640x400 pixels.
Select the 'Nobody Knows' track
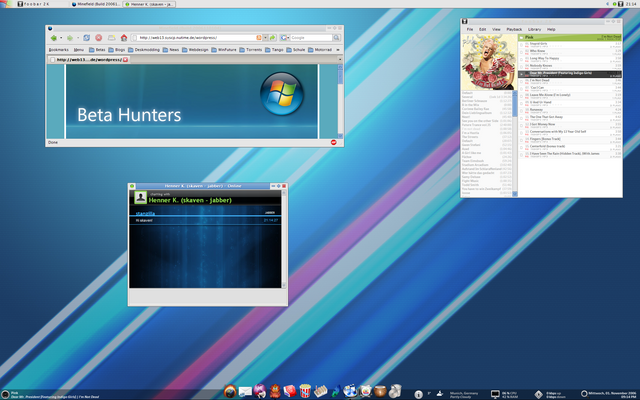570,66
